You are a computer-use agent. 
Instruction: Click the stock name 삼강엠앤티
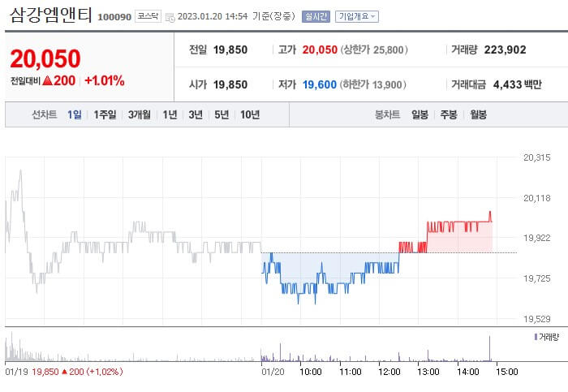point(51,15)
